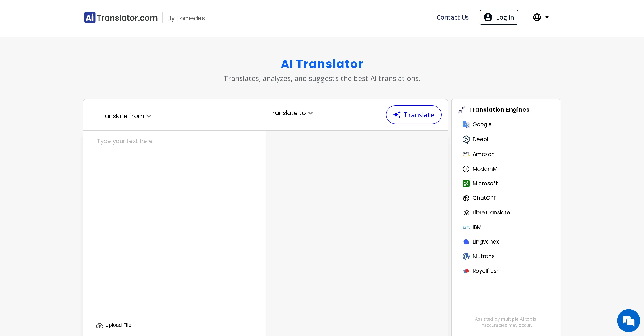Click the Microsoft Translator engine icon
Image resolution: width=644 pixels, height=336 pixels.
pyautogui.click(x=466, y=183)
